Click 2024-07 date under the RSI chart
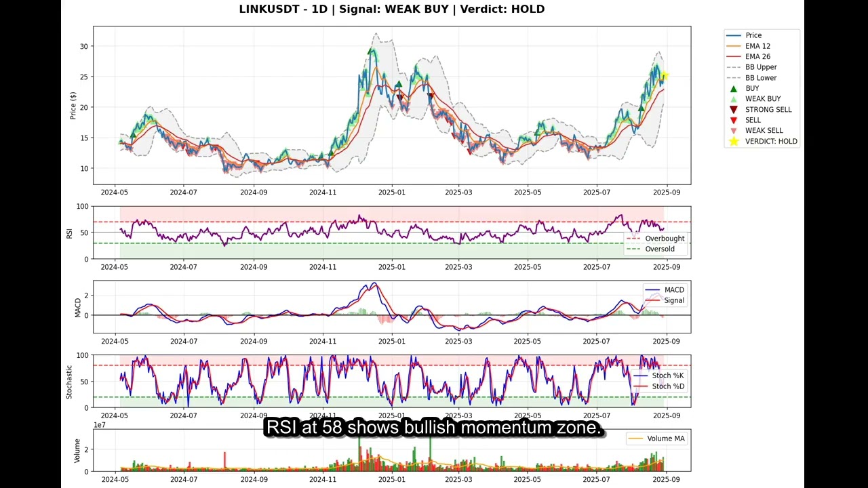The image size is (868, 488). [x=183, y=267]
